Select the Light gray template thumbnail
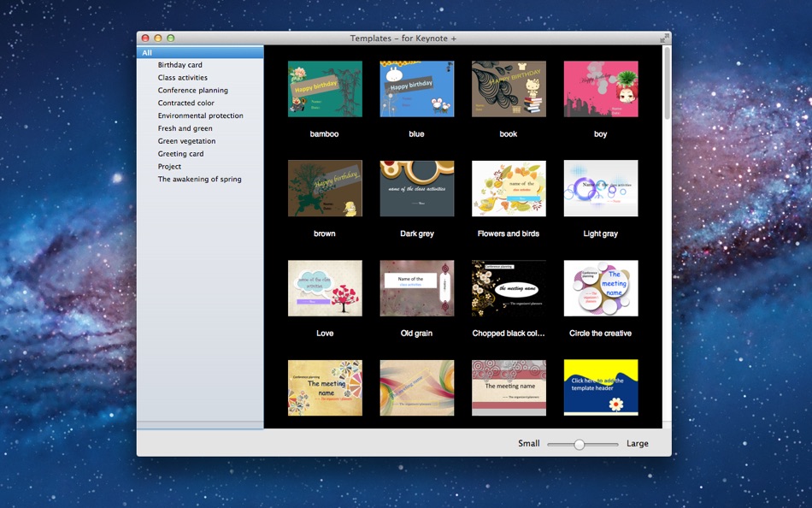812x508 pixels. click(x=601, y=188)
